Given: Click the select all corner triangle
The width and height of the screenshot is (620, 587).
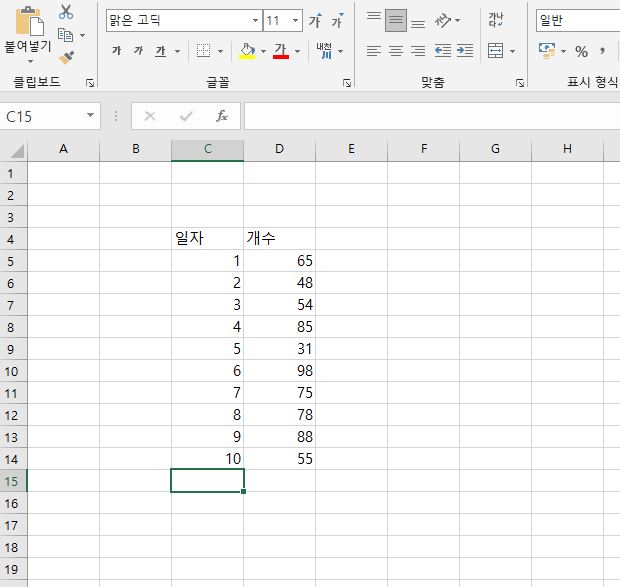Looking at the screenshot, I should 16,151.
